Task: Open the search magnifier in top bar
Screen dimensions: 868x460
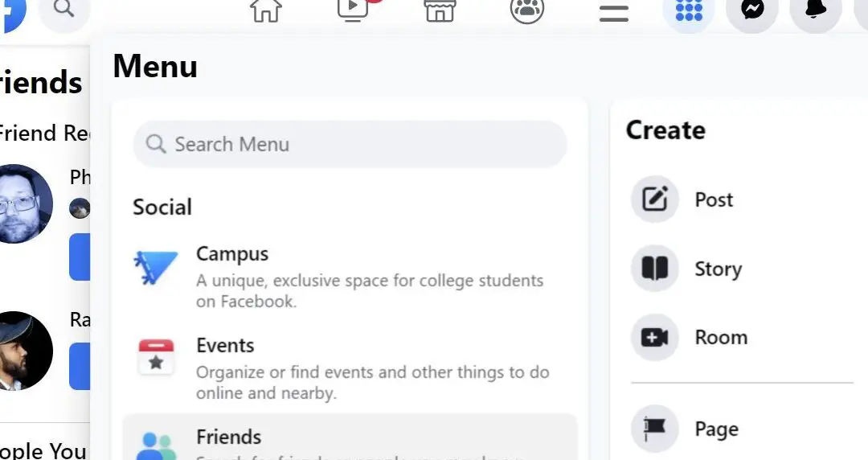Action: [64, 10]
